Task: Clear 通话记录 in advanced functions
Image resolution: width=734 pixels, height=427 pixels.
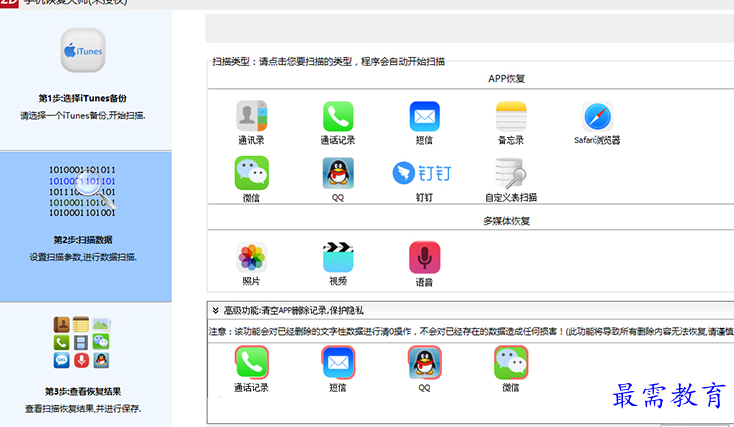Action: click(251, 362)
